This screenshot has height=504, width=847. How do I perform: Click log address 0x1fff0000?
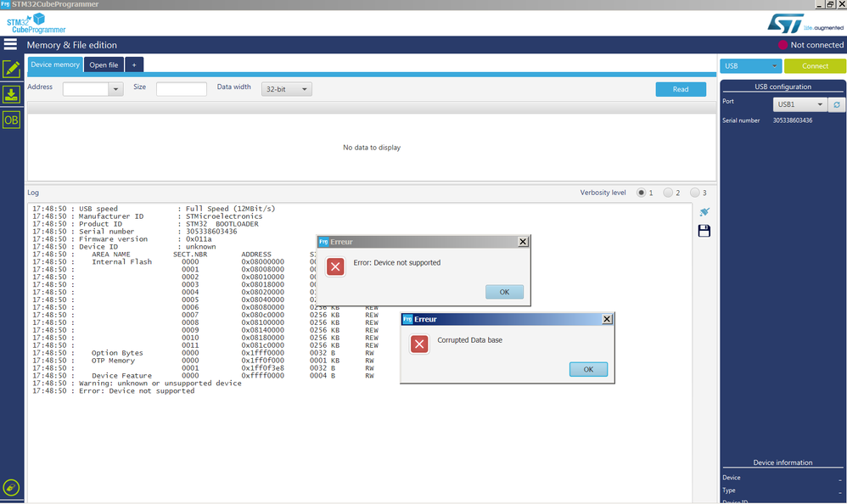(x=262, y=353)
